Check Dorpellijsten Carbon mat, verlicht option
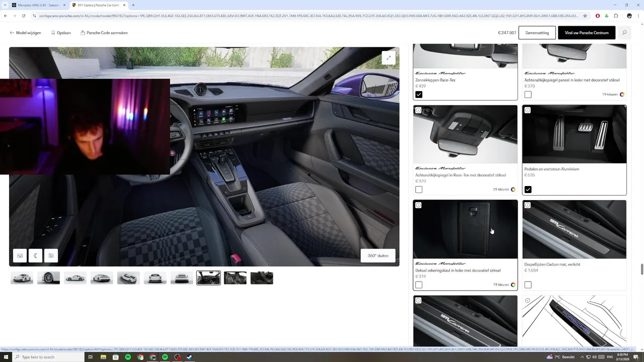This screenshot has height=362, width=644. click(528, 285)
